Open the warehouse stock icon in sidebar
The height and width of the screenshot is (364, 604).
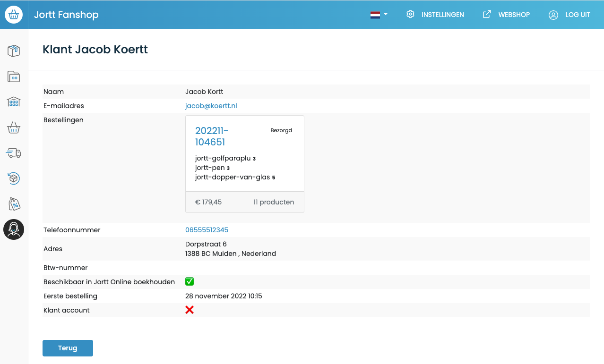pyautogui.click(x=14, y=102)
